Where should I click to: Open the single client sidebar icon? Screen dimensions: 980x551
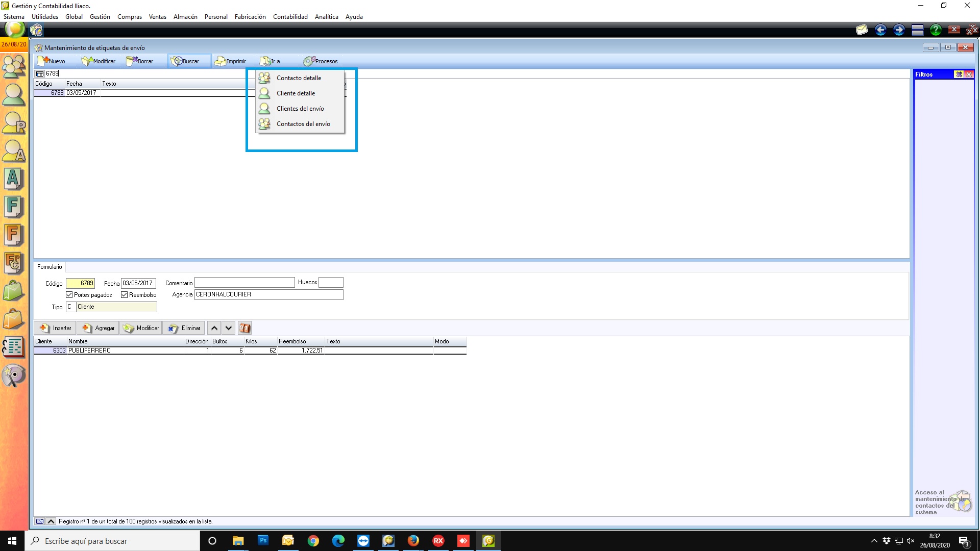[14, 95]
